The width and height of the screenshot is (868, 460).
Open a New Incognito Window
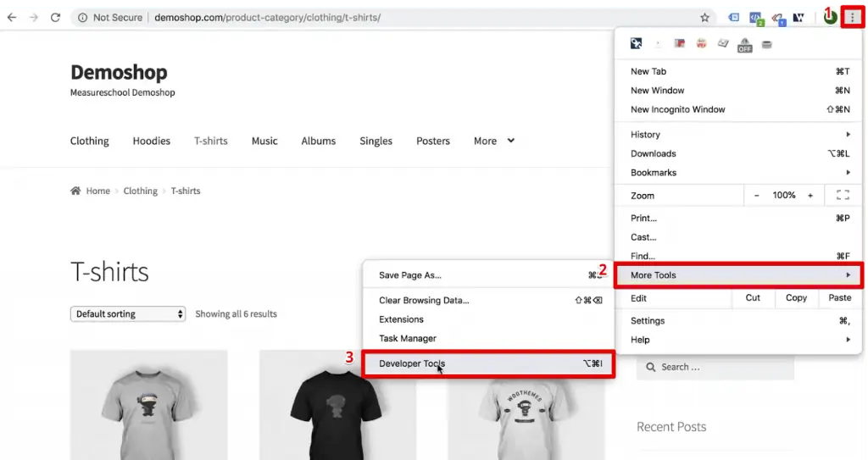(738, 109)
